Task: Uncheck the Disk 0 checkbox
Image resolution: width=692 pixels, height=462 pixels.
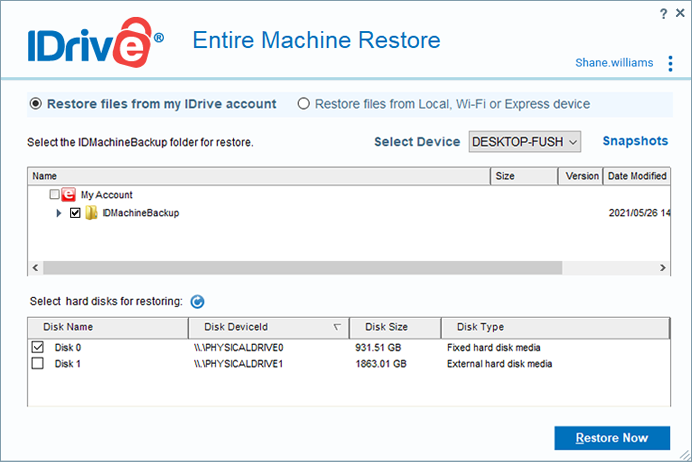Action: click(x=38, y=347)
